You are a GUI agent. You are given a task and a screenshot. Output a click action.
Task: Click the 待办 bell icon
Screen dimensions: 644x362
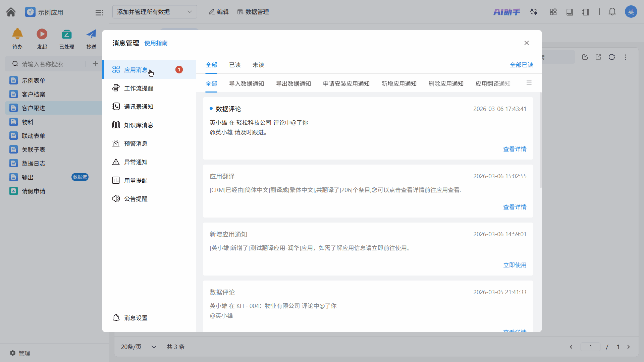[17, 34]
